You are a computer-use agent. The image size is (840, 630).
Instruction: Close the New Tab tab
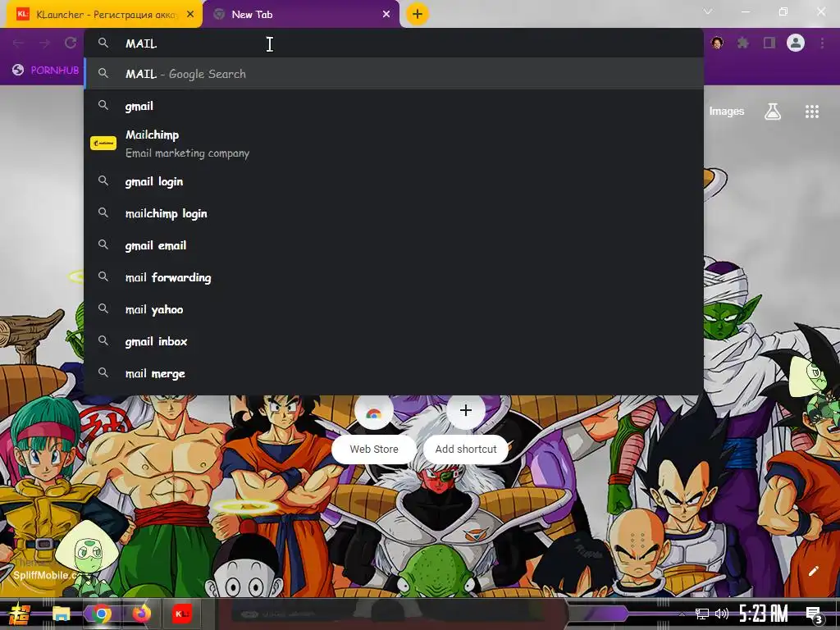[x=386, y=15]
